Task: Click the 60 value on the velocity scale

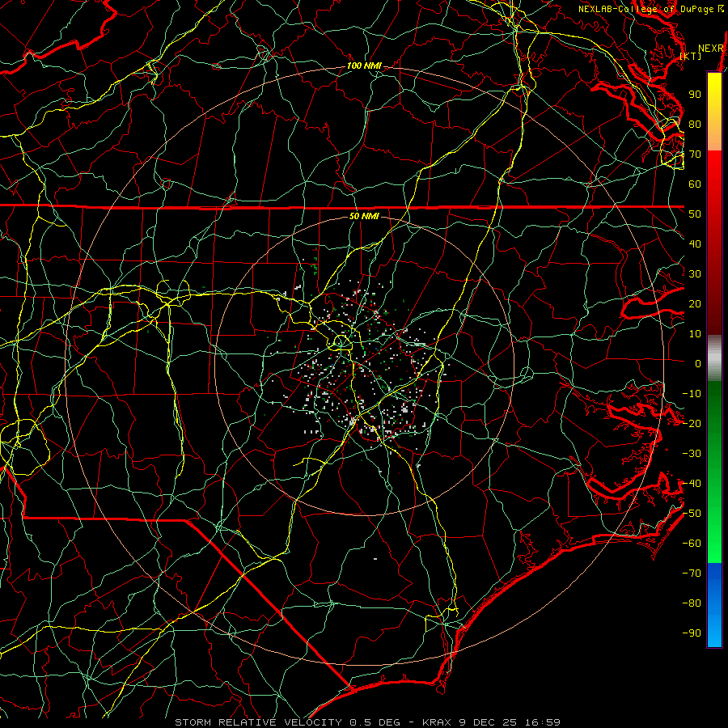Action: [695, 184]
